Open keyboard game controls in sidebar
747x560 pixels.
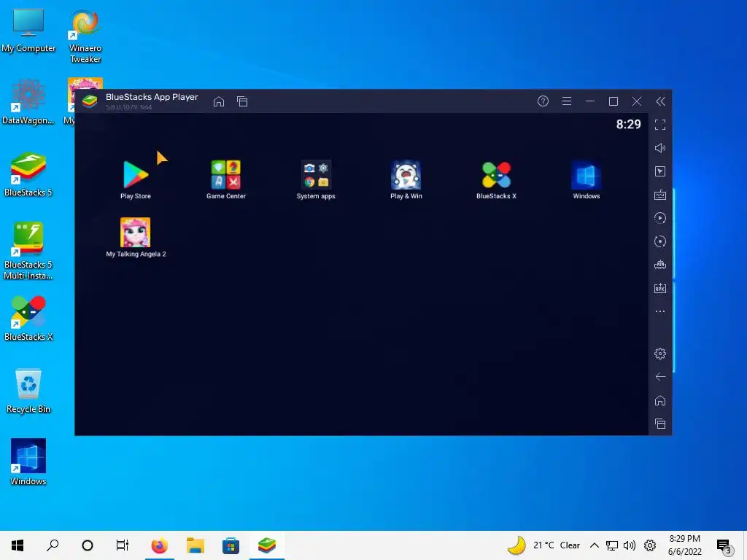point(659,195)
